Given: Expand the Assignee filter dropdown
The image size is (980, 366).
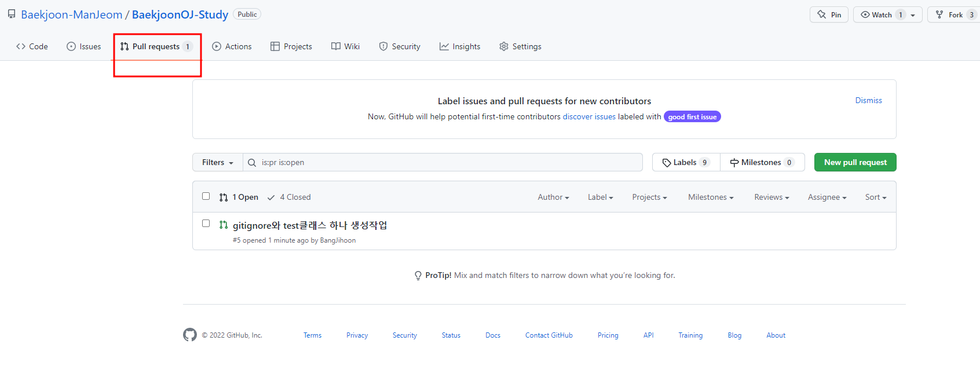Looking at the screenshot, I should (827, 197).
